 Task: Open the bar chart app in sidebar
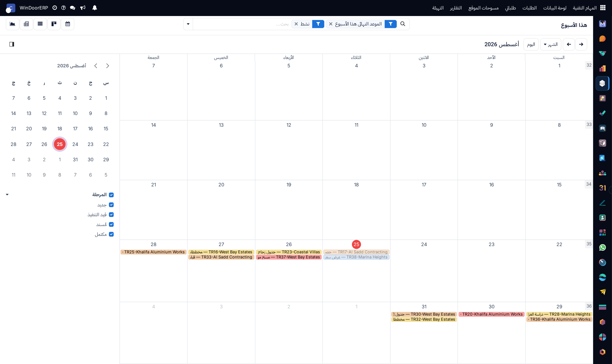[x=602, y=68]
